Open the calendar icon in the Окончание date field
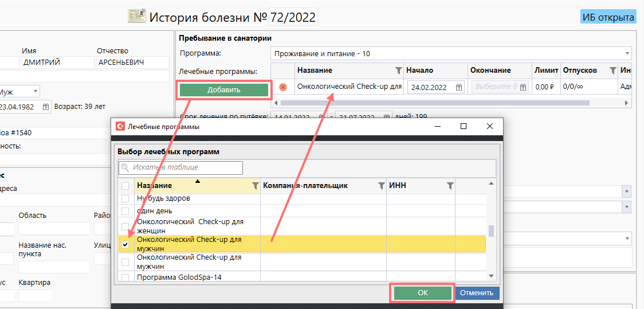This screenshot has height=309, width=644. [523, 87]
